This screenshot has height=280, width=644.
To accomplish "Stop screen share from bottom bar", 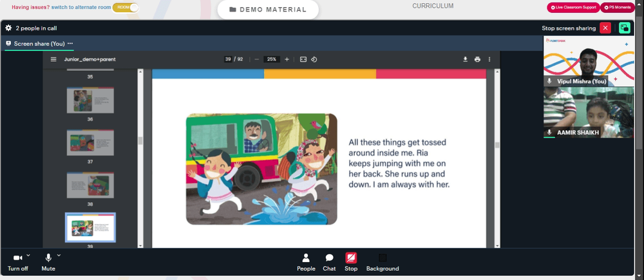I will pos(351,263).
